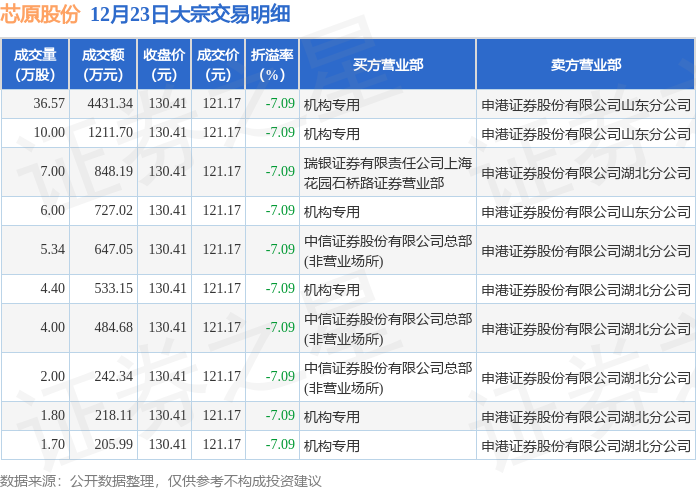696x490 pixels.
Task: Select the 242.34 amount cell
Action: (113, 376)
